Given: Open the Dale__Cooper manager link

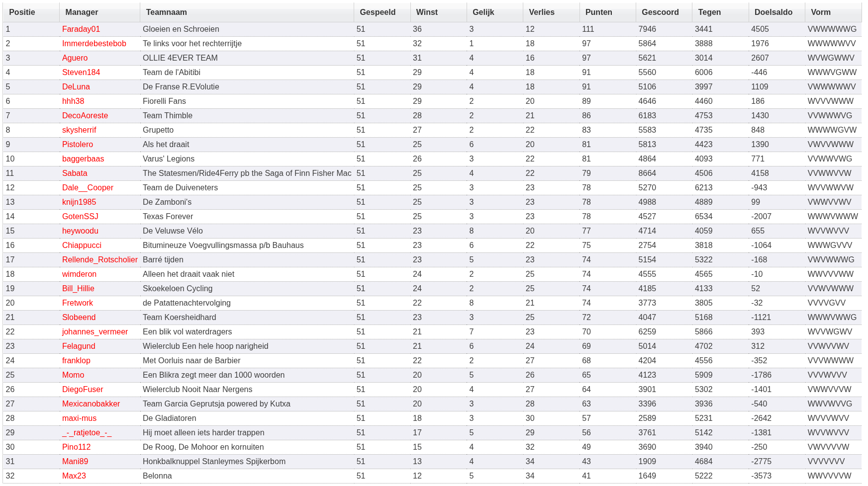Looking at the screenshot, I should (x=88, y=188).
